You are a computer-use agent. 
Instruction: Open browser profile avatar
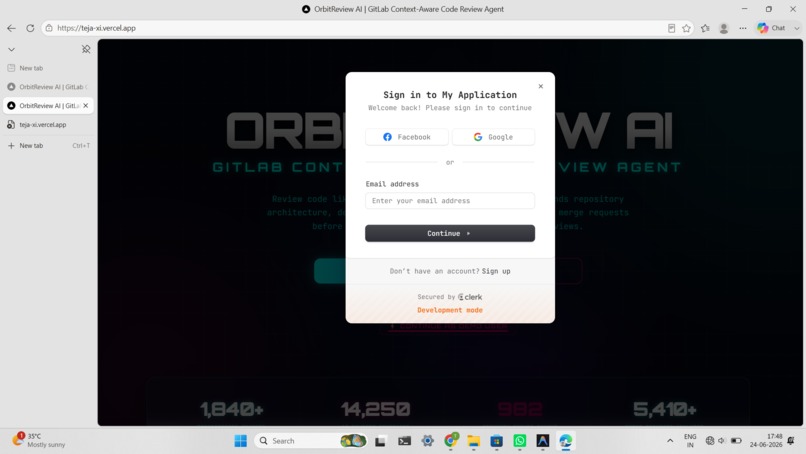724,28
